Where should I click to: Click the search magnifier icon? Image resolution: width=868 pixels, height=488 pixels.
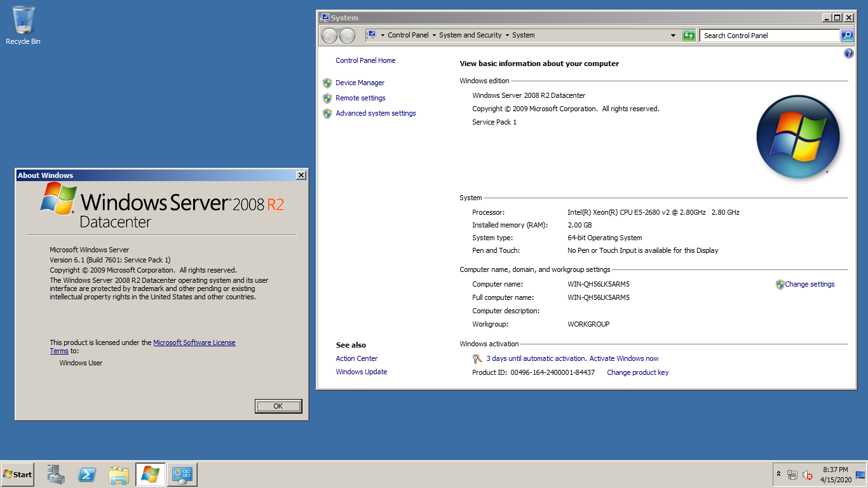click(x=847, y=36)
